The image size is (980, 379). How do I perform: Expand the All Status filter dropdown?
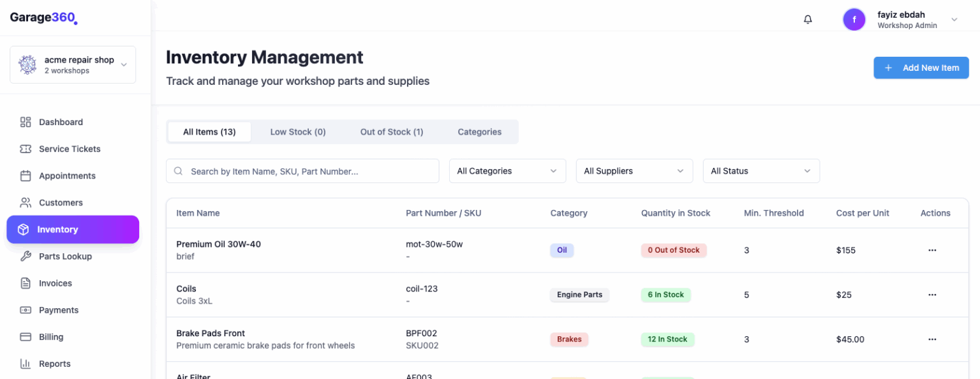pyautogui.click(x=761, y=171)
